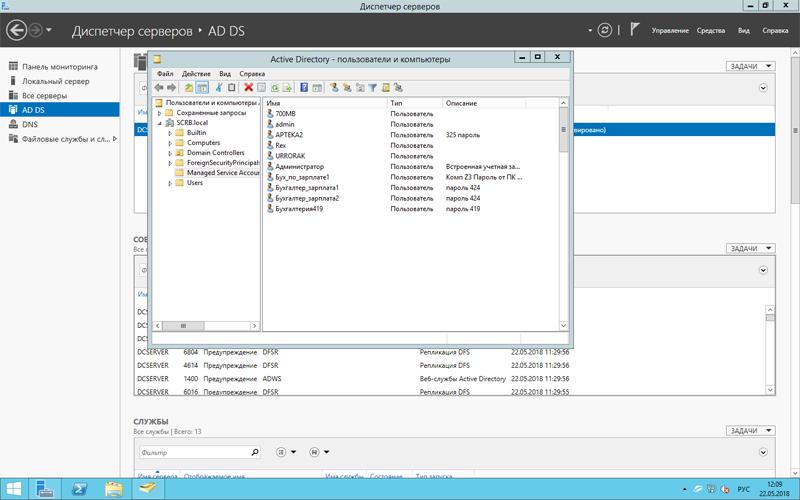Viewport: 800px width, 500px height.
Task: Click the Help icon in ADUC toolbar
Action: coord(304,88)
